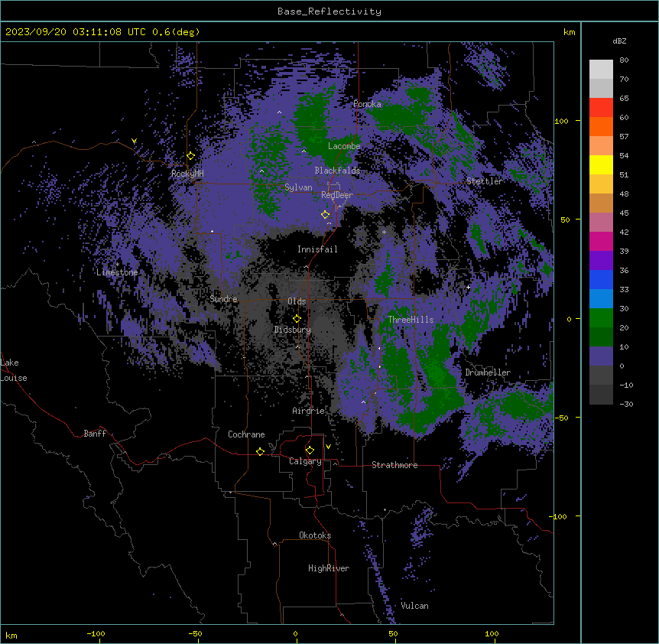Click the Limestone label
The height and width of the screenshot is (644, 659).
[117, 272]
